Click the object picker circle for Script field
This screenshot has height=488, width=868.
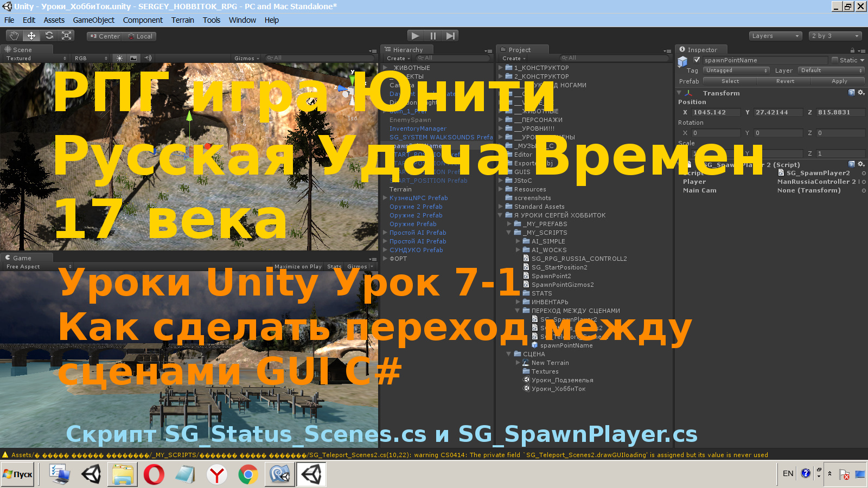[x=864, y=173]
